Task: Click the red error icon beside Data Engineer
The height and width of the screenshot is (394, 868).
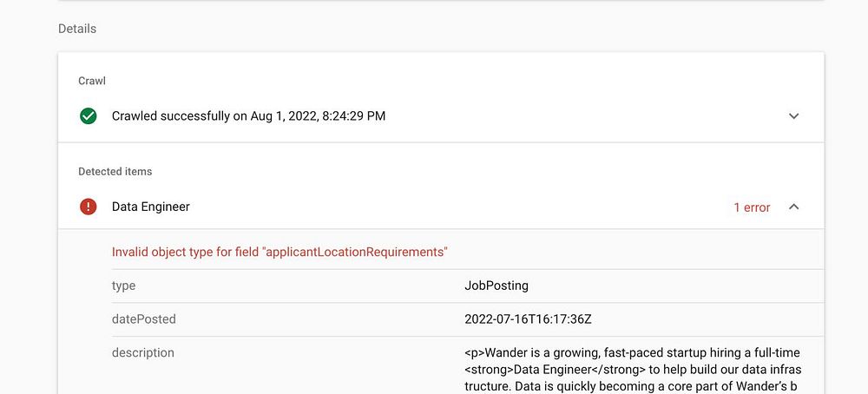Action: (88, 207)
